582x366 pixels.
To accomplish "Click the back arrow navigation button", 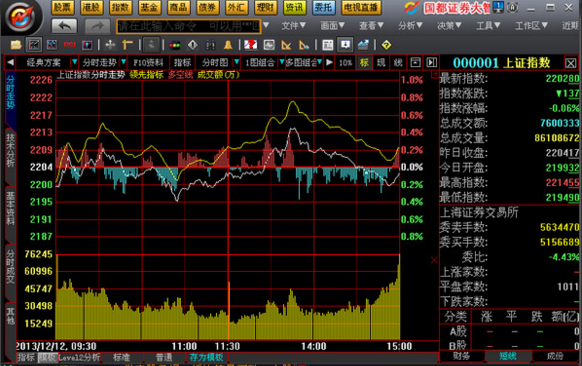I will [x=65, y=26].
